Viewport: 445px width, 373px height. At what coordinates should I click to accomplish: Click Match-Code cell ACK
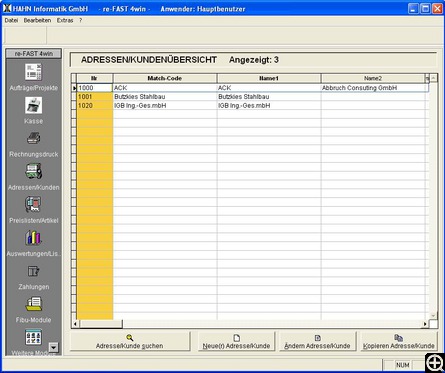165,88
